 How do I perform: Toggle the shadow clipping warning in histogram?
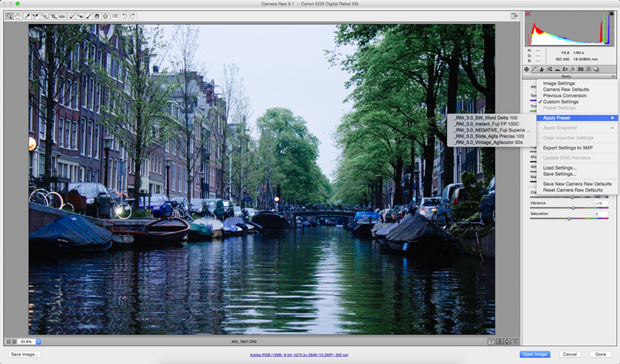(529, 15)
